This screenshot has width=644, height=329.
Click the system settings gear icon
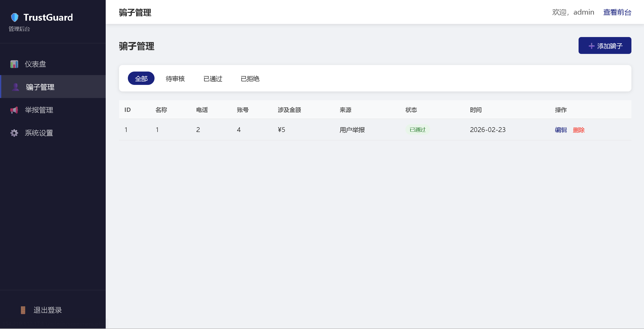point(14,133)
